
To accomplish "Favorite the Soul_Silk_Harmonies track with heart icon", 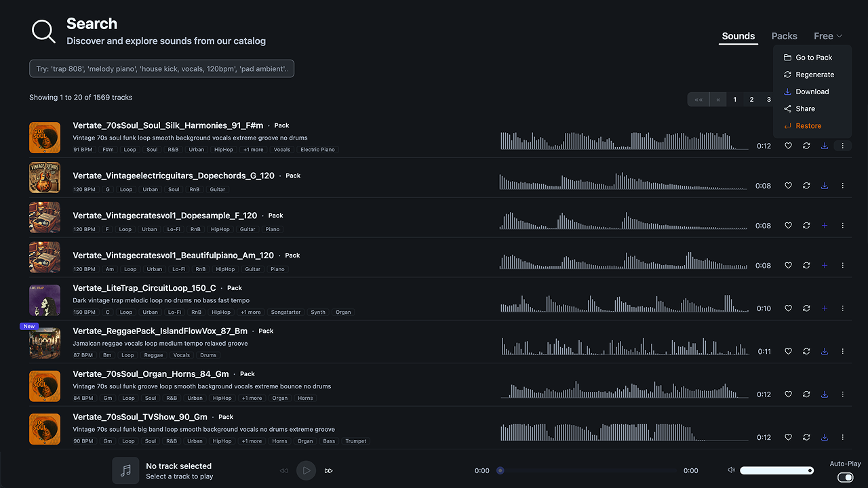I will click(788, 146).
